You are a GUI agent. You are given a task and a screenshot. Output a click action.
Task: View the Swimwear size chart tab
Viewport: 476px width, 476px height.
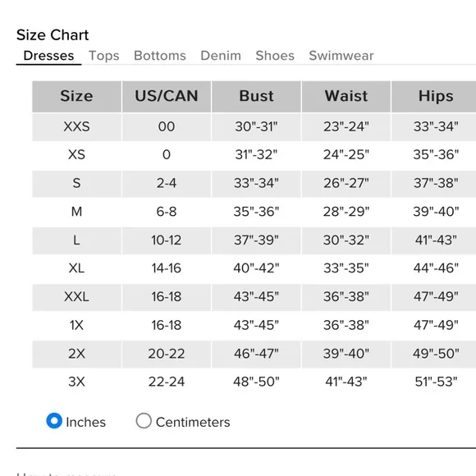click(x=341, y=56)
